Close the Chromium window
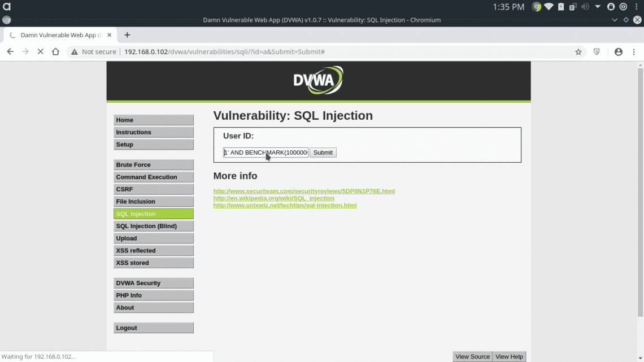644x362 pixels. [637, 20]
